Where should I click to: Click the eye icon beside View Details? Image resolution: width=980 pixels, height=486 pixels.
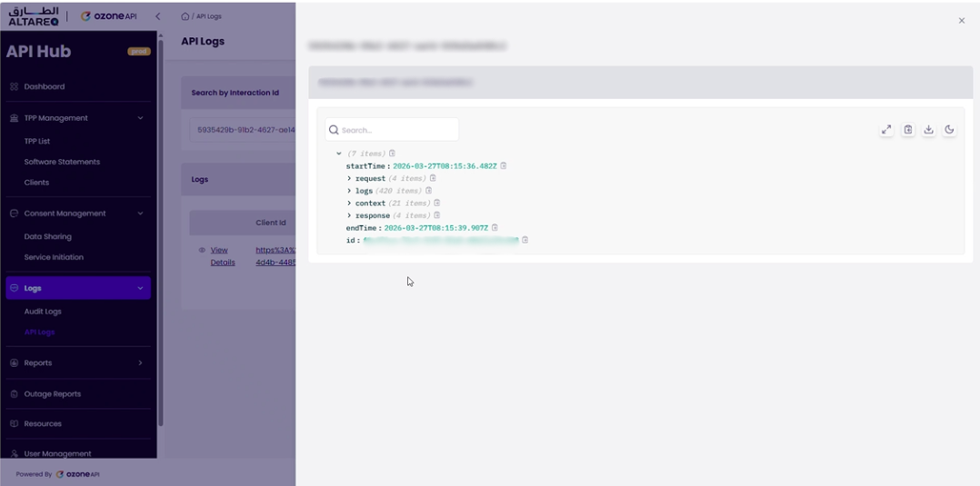point(202,250)
